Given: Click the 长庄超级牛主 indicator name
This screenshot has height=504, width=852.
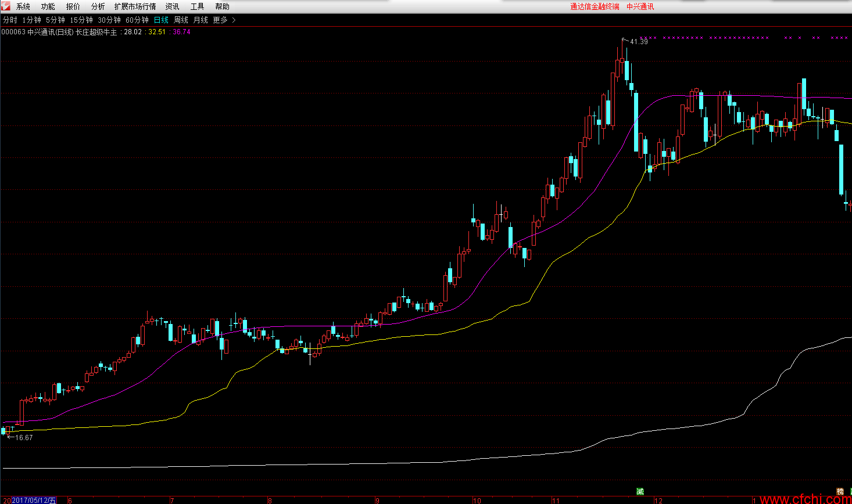Looking at the screenshot, I should (96, 32).
